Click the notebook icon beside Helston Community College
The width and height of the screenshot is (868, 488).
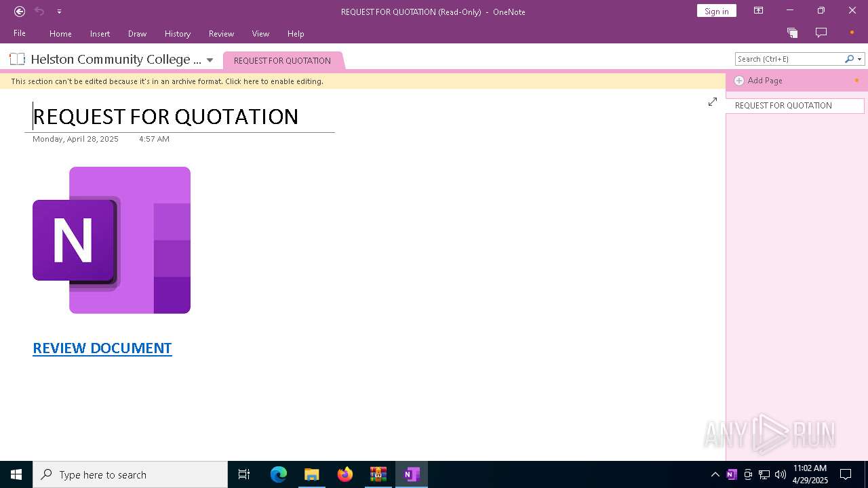18,59
